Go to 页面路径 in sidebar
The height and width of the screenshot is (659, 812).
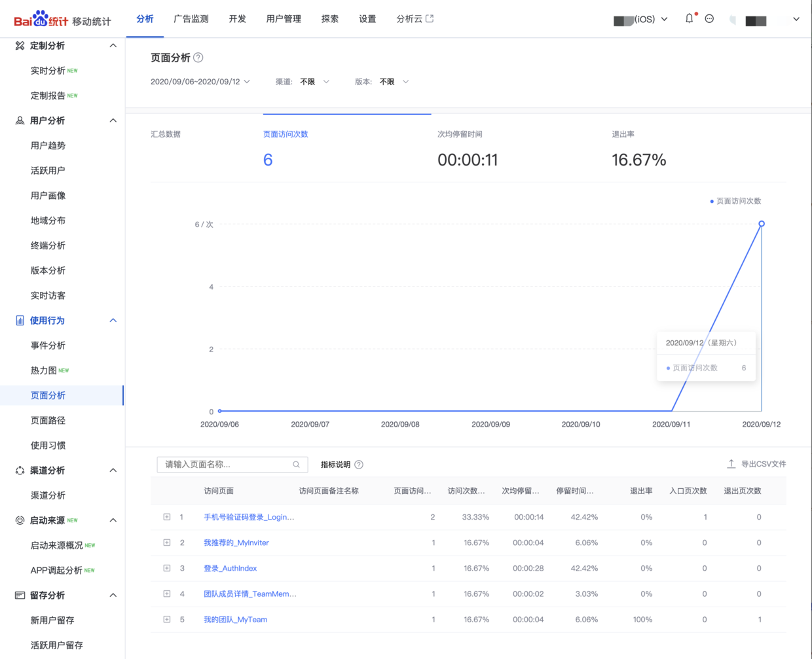48,421
